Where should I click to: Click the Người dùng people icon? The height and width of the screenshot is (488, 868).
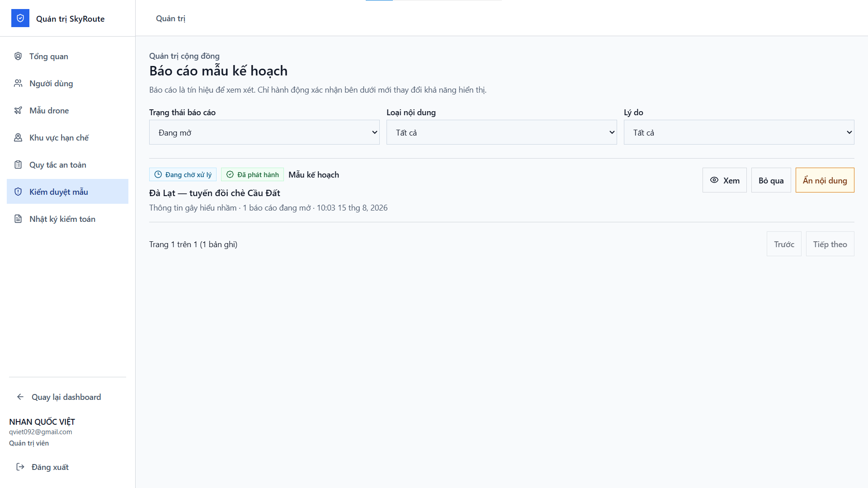(x=18, y=83)
